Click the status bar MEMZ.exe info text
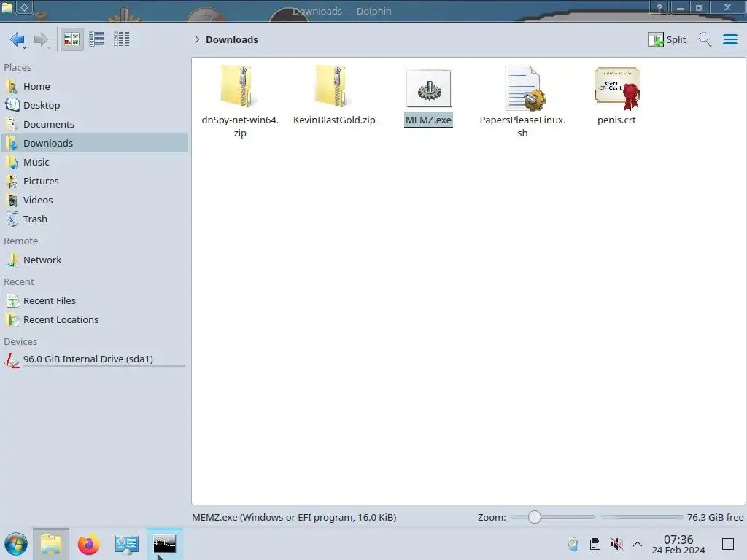This screenshot has width=747, height=560. pos(294,517)
